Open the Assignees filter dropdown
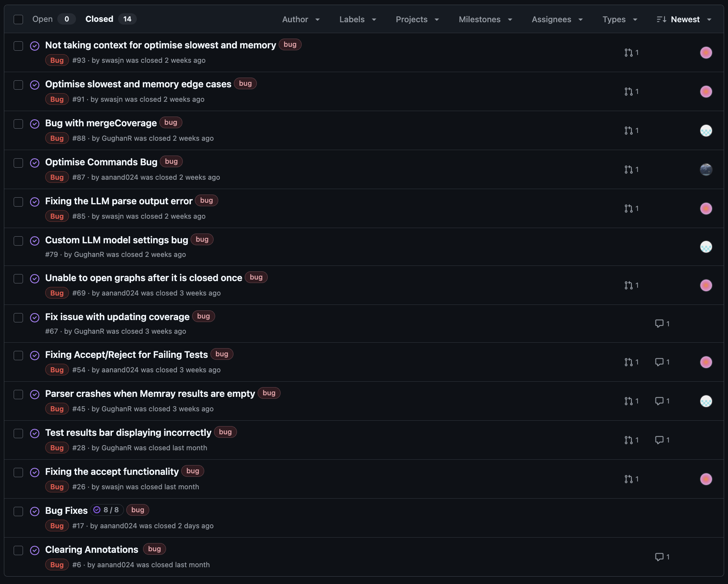 557,19
